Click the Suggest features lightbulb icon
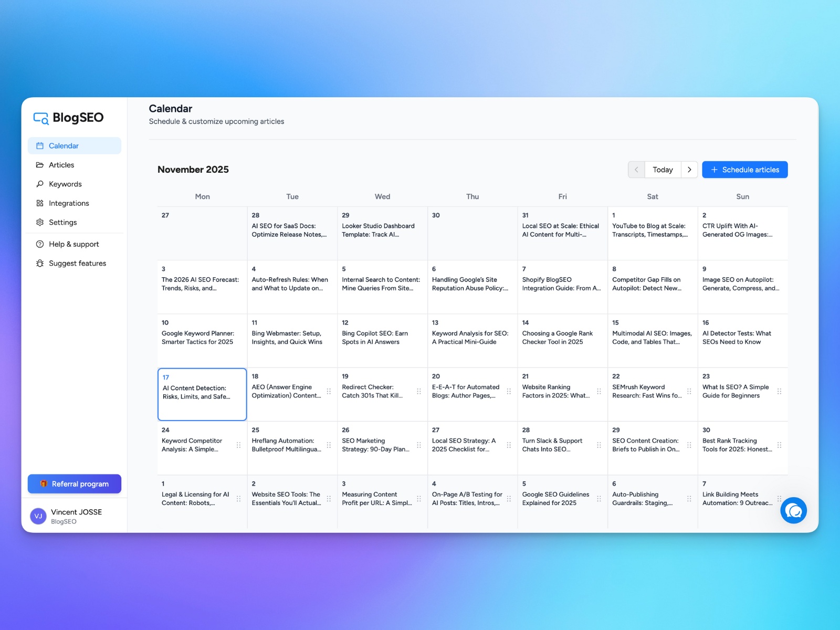 (x=40, y=263)
